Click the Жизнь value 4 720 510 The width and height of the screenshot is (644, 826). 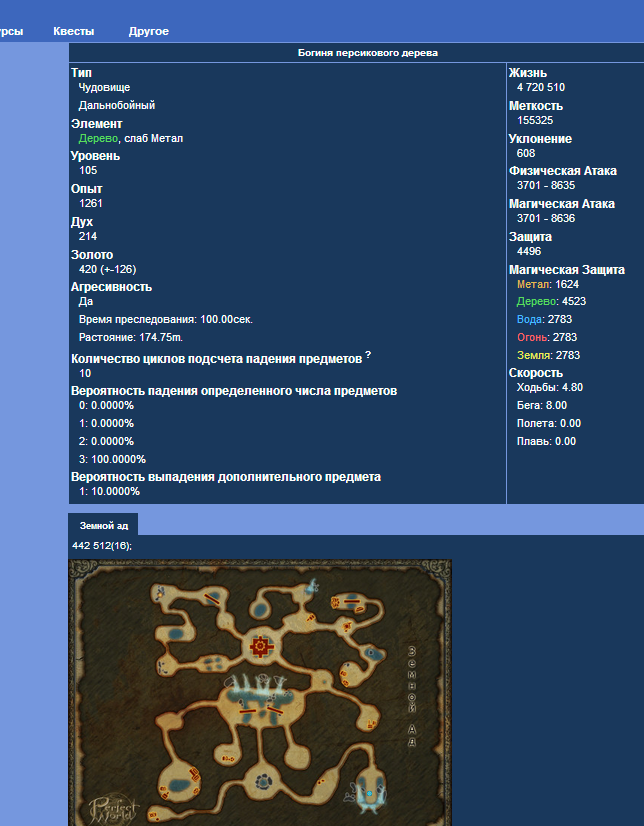(x=541, y=87)
